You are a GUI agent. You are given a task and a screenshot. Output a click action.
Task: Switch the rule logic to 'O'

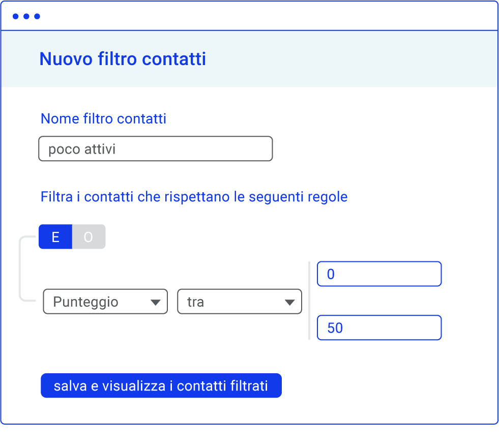(88, 236)
